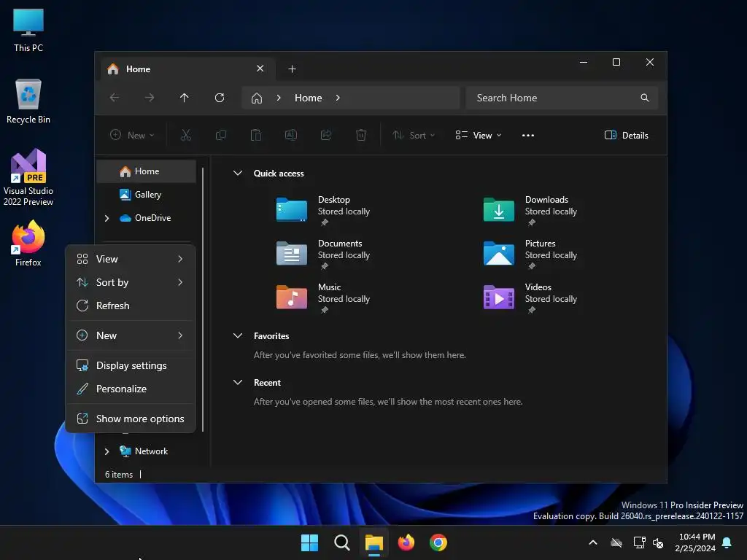Select Visual Studio 2022 Preview shortcut

pyautogui.click(x=28, y=177)
